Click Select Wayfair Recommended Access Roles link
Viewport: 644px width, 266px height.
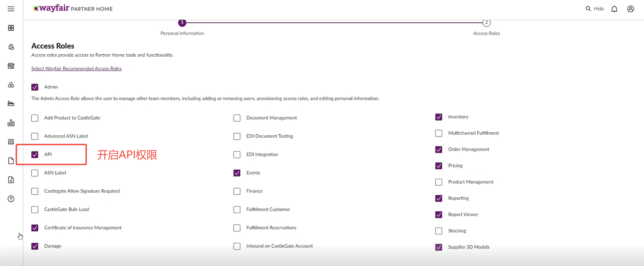76,69
